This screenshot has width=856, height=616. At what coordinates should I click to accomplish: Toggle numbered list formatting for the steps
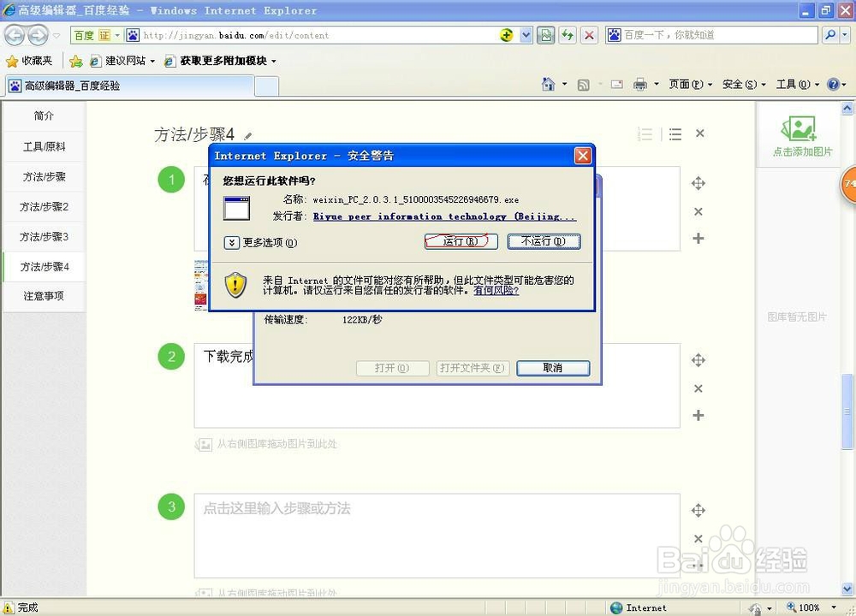645,133
